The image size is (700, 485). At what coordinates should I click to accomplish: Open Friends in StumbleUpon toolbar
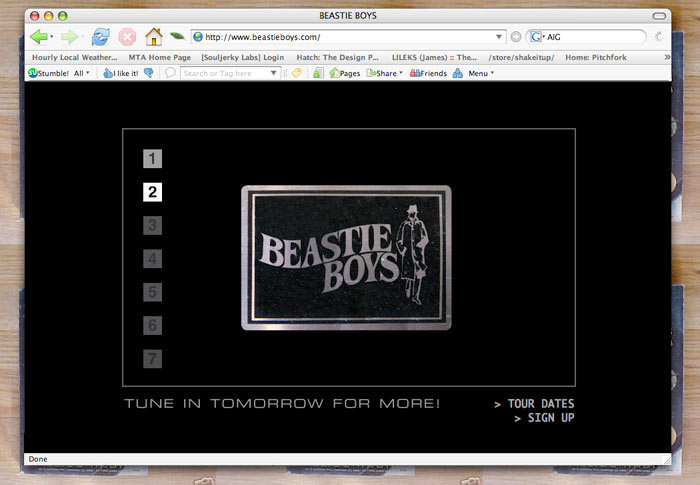point(428,73)
